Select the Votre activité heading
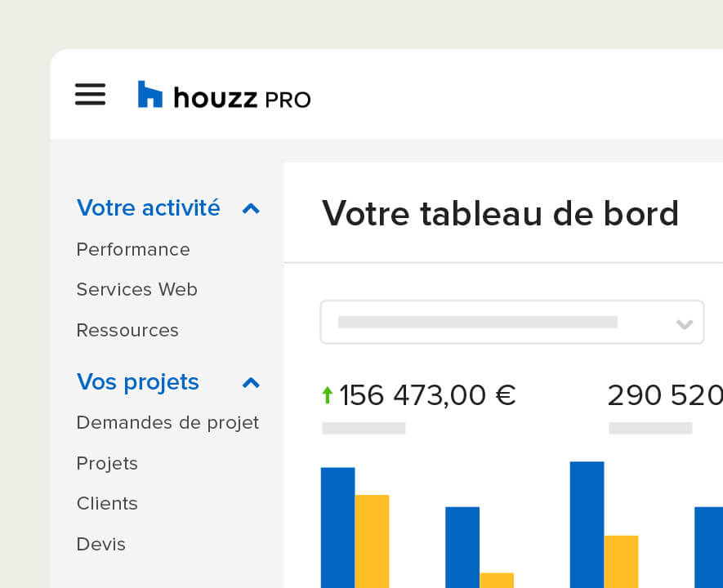Viewport: 723px width, 588px height. pos(149,207)
